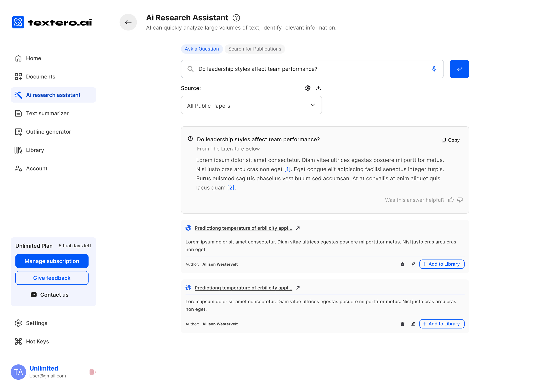552x392 pixels.
Task: Click the upload source icon
Action: (x=319, y=88)
